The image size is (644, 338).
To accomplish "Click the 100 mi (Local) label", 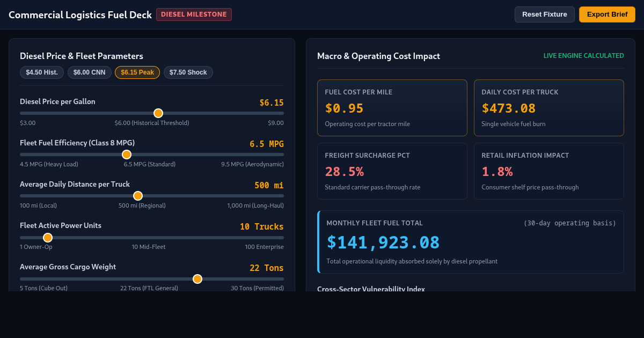I will [38, 205].
